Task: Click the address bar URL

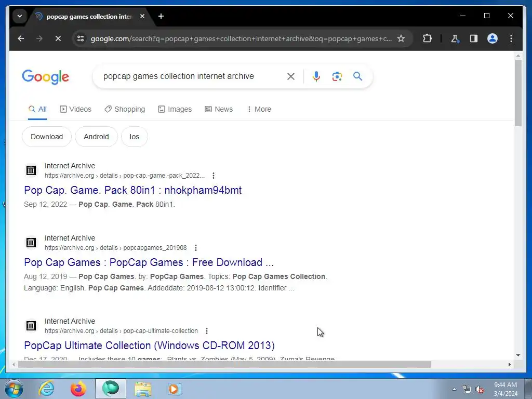Action: coord(241,38)
